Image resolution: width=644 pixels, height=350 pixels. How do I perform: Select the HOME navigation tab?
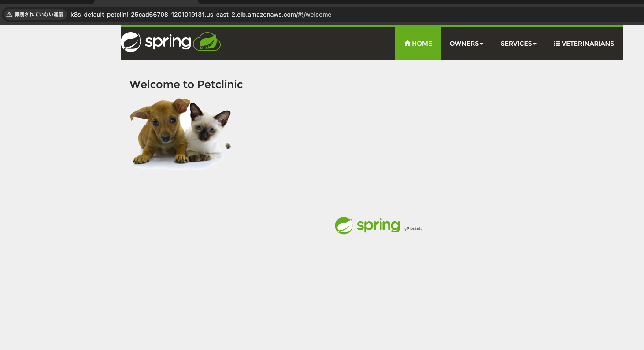[418, 44]
